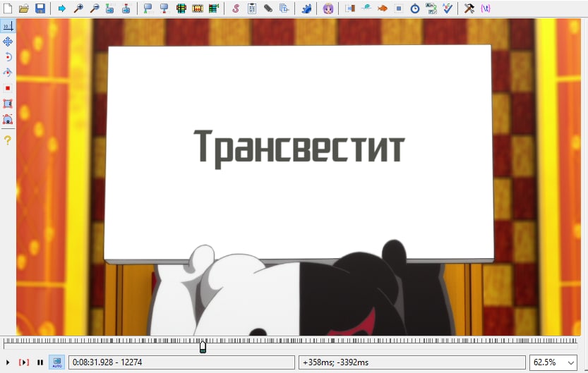This screenshot has height=373, width=588.
Task: Open Timing Post-Processor stopwatch icon
Action: point(415,8)
